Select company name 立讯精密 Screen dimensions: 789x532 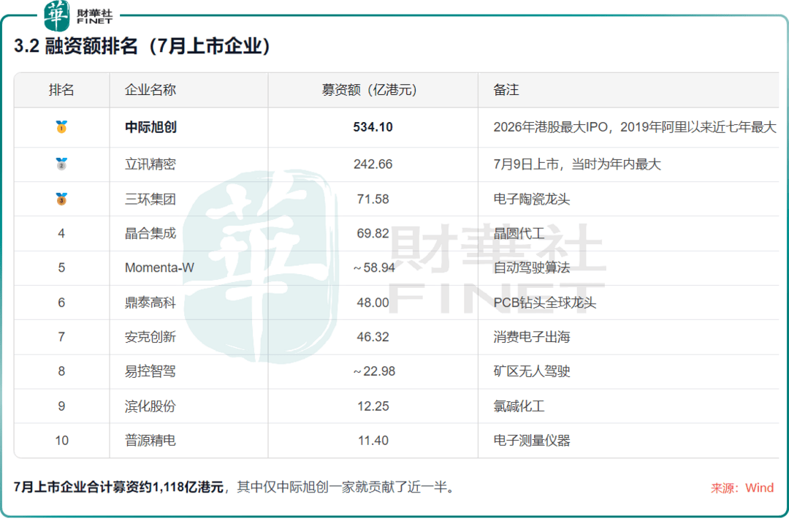pyautogui.click(x=150, y=164)
